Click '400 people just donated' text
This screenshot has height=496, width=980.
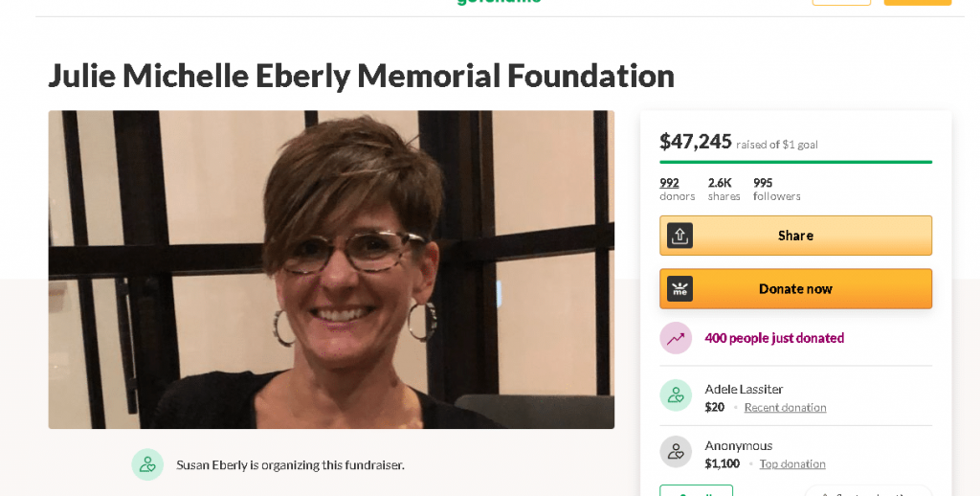[774, 338]
